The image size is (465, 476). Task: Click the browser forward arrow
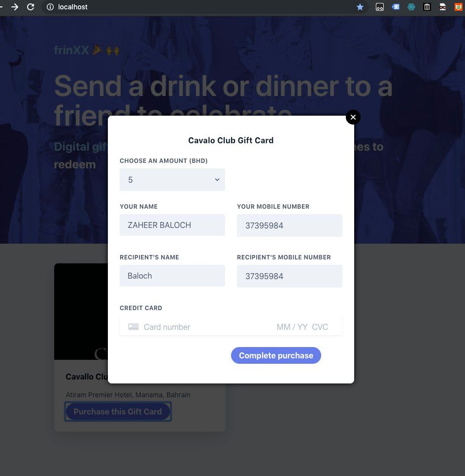(x=15, y=7)
